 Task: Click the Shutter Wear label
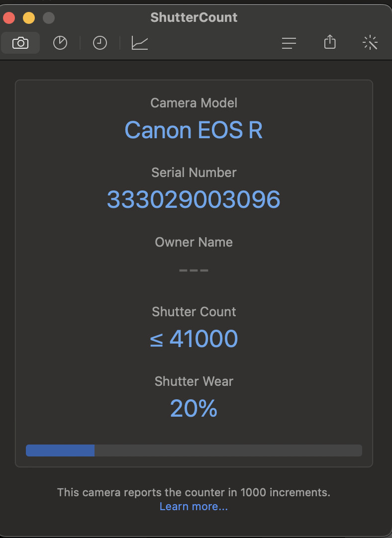[194, 381]
